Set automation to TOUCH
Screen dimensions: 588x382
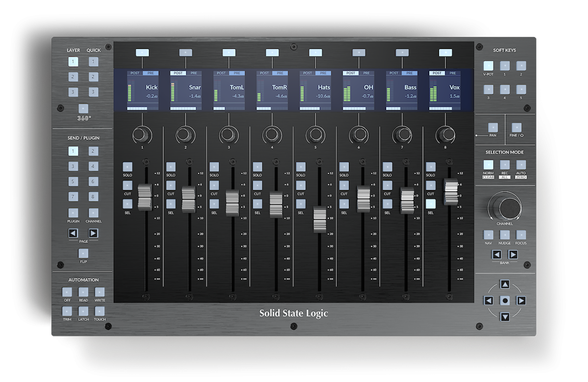(99, 311)
